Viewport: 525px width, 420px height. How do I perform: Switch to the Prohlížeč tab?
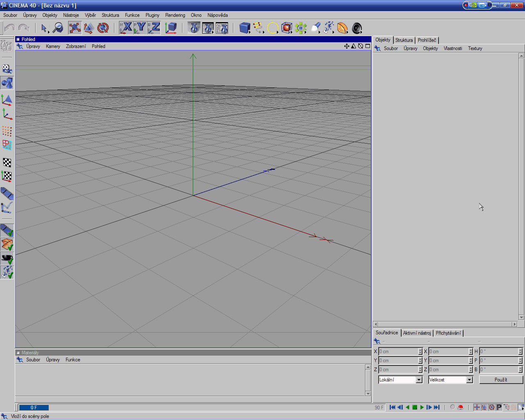427,40
